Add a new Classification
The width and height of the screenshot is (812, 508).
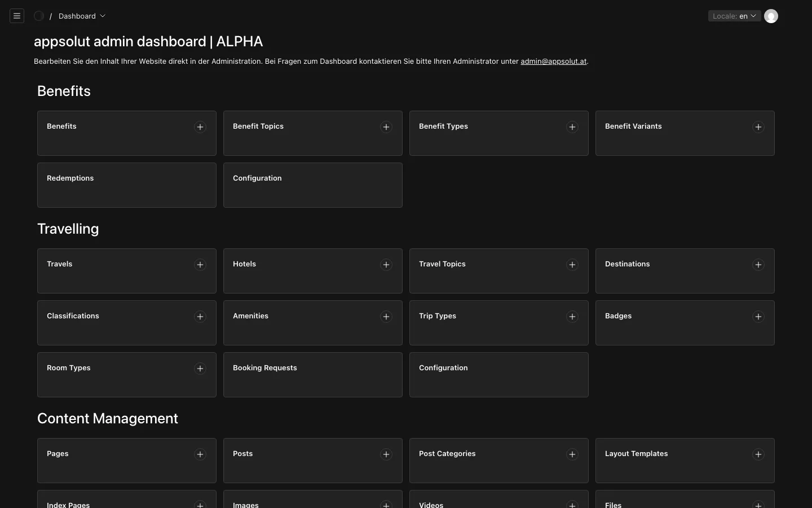[200, 317]
